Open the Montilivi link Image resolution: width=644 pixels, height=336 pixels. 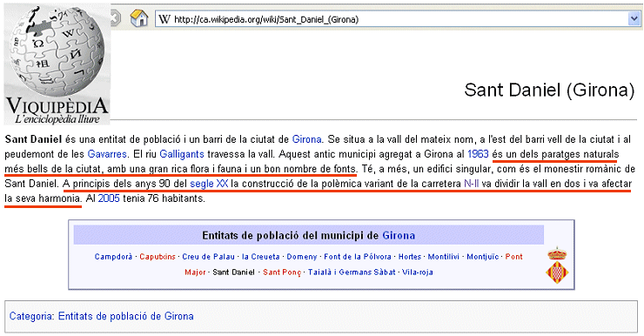click(443, 257)
